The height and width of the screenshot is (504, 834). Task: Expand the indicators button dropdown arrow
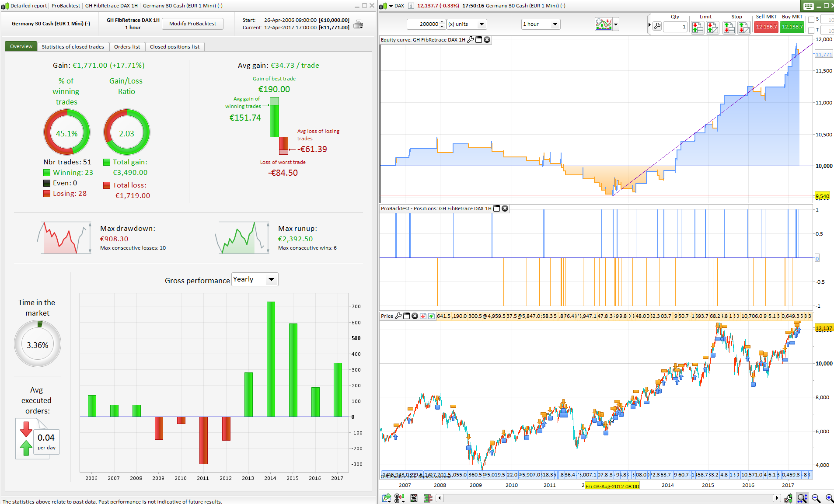pyautogui.click(x=616, y=24)
